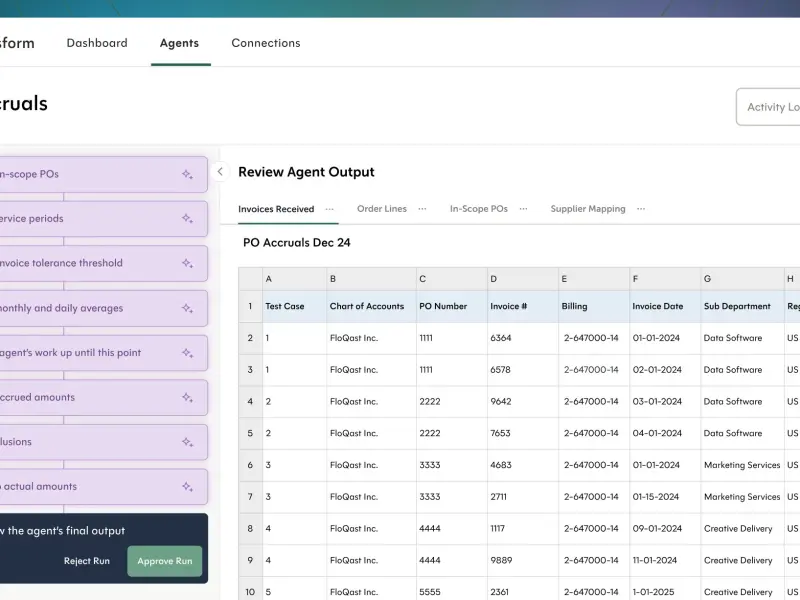
Task: Click sparkle icon on service periods step
Action: [188, 219]
